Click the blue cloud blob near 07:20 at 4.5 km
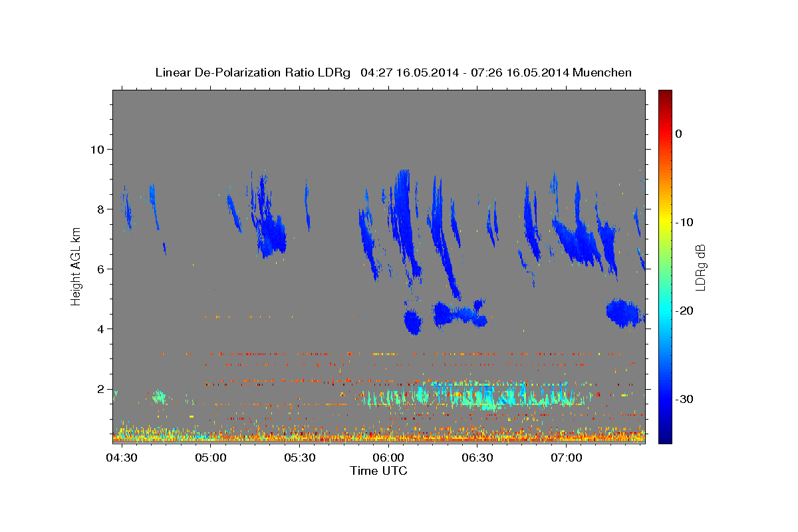The height and width of the screenshot is (532, 798). click(x=622, y=313)
